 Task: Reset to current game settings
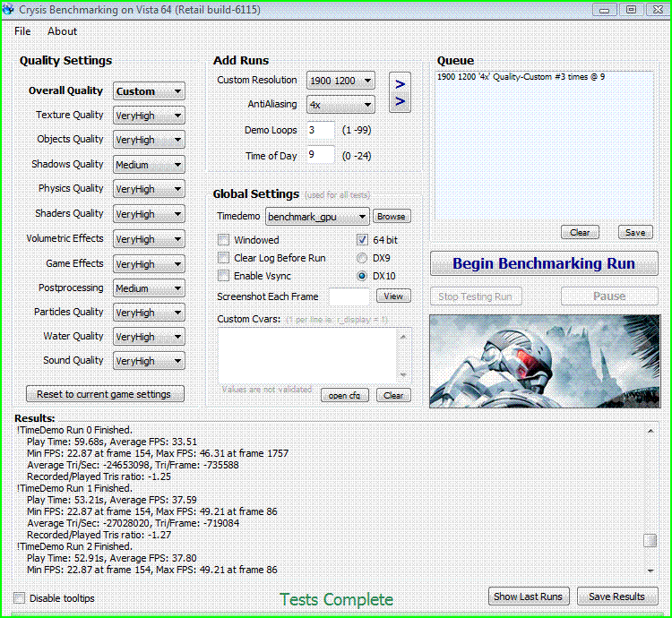point(105,394)
